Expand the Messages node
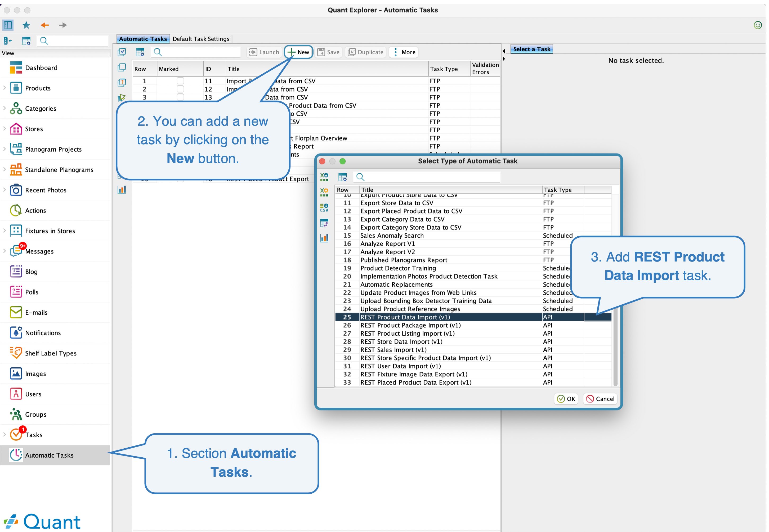This screenshot has width=769, height=532. click(x=4, y=251)
